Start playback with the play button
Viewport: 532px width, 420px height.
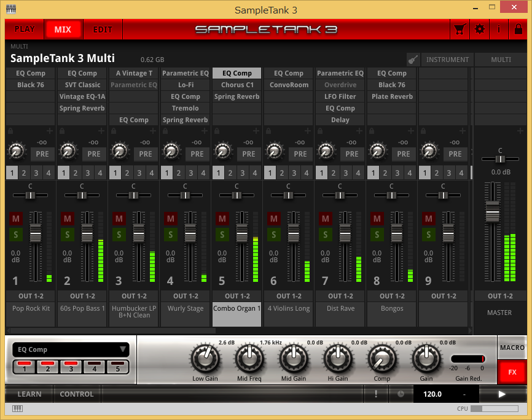[502, 394]
